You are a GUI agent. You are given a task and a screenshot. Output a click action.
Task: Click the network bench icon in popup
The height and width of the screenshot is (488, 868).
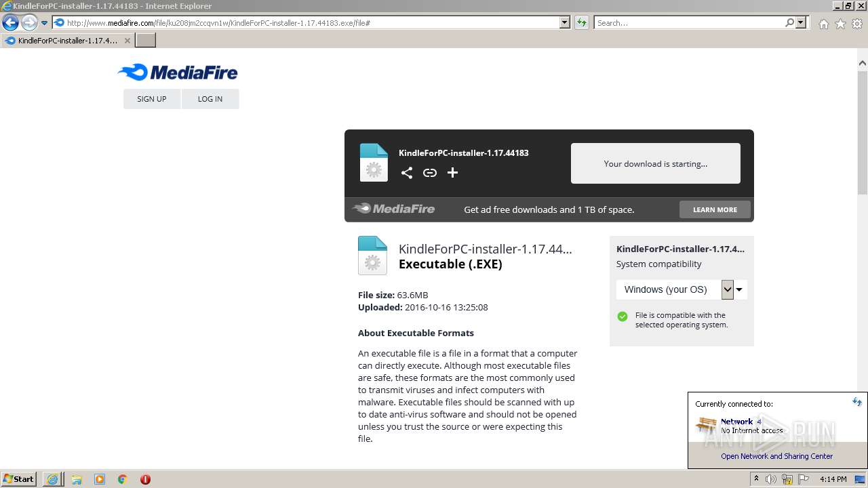[707, 426]
